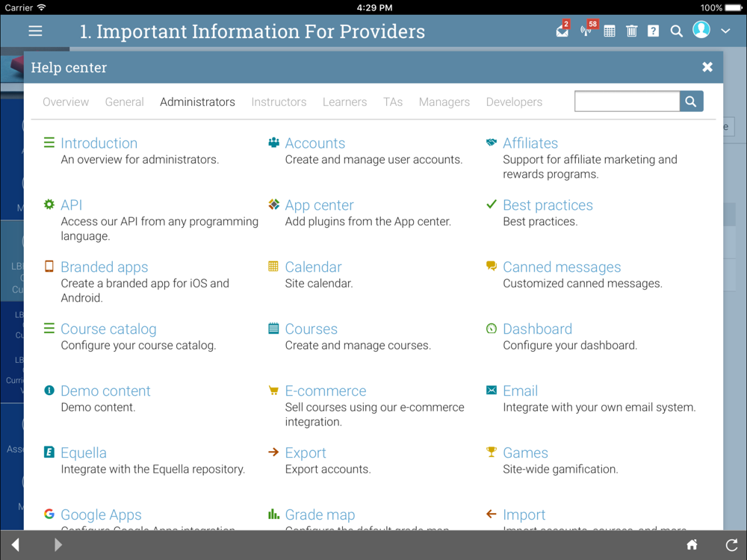747x560 pixels.
Task: Open the calendar icon in top bar
Action: tap(610, 31)
